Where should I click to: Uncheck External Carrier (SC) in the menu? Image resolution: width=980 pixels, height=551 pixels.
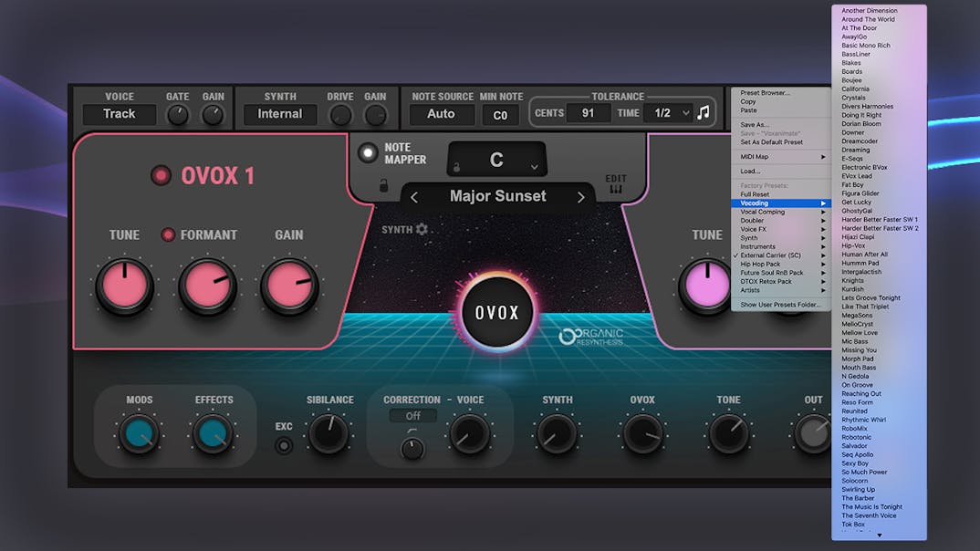click(772, 255)
